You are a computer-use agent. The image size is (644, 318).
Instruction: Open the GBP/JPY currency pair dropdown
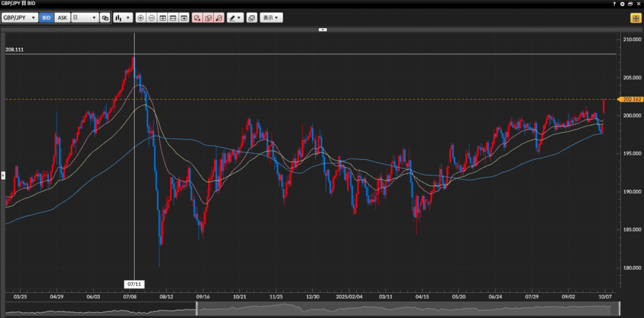(x=19, y=18)
